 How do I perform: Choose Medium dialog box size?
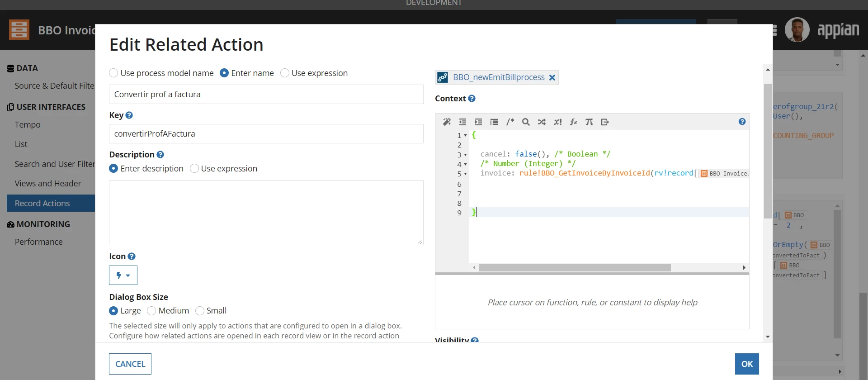(151, 311)
